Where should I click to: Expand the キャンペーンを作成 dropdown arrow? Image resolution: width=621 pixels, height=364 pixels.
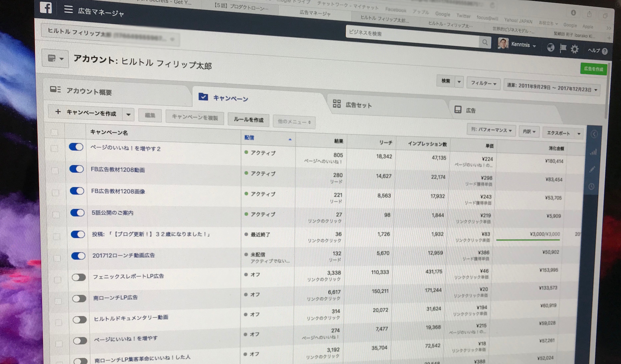(x=128, y=115)
